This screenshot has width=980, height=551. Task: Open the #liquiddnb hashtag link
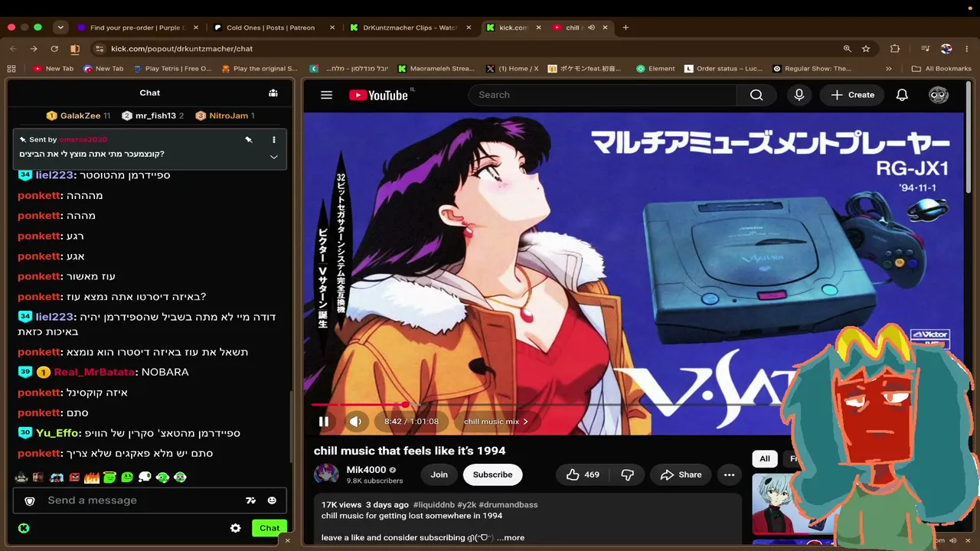click(433, 505)
